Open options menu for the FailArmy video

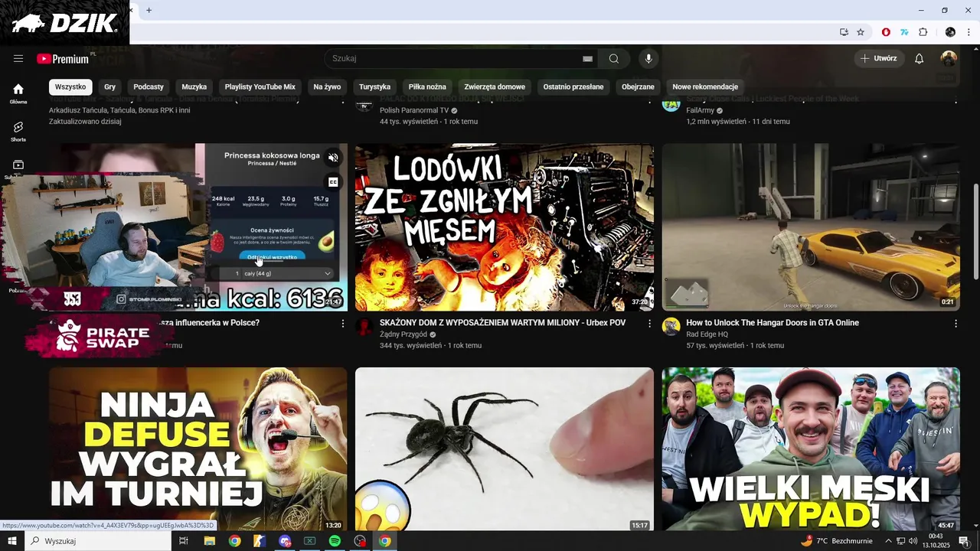(x=955, y=100)
